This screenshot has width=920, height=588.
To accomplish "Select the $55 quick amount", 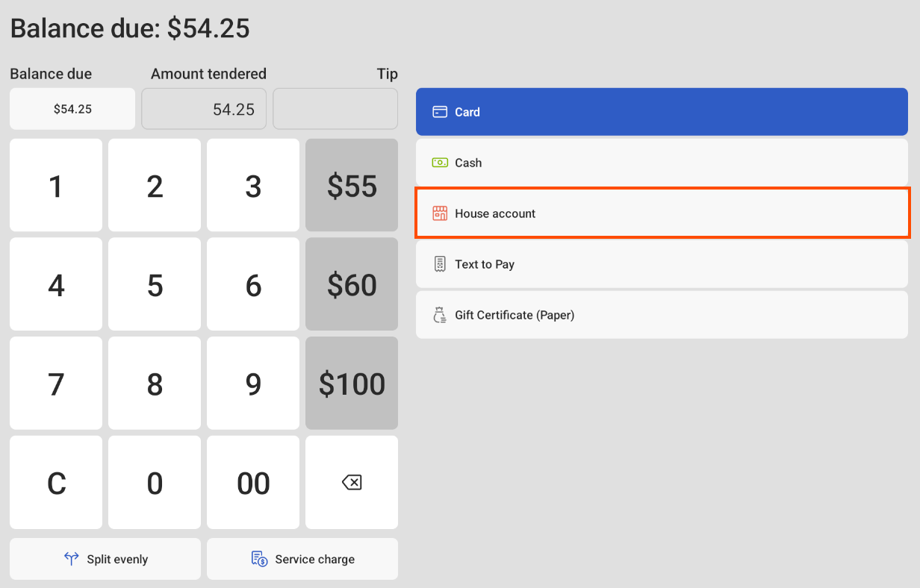I will pos(351,185).
